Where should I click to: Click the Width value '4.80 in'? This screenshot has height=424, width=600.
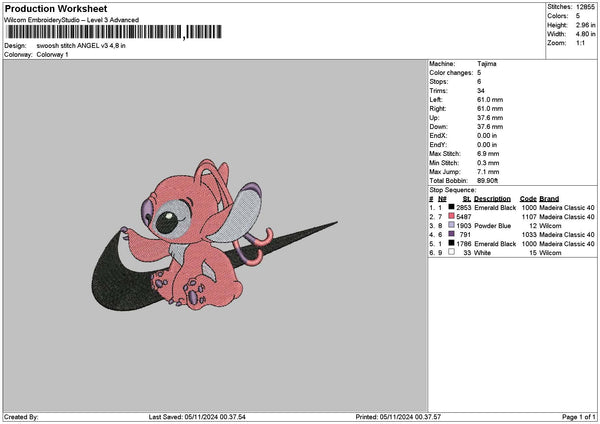[x=585, y=34]
